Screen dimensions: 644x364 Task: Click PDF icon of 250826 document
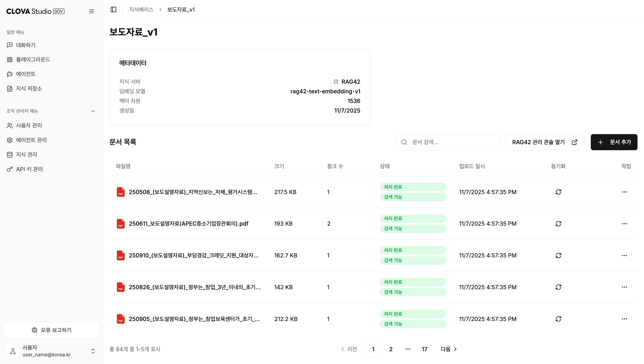tap(121, 287)
